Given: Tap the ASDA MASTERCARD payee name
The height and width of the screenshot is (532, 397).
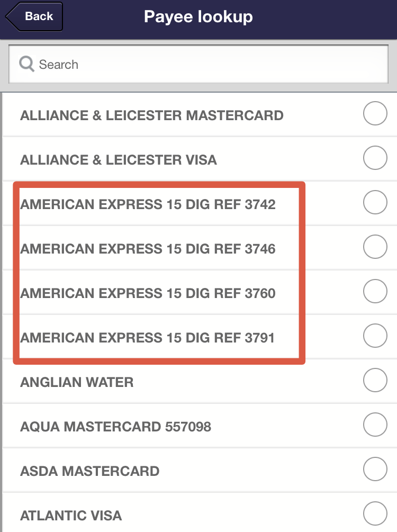Looking at the screenshot, I should point(89,471).
